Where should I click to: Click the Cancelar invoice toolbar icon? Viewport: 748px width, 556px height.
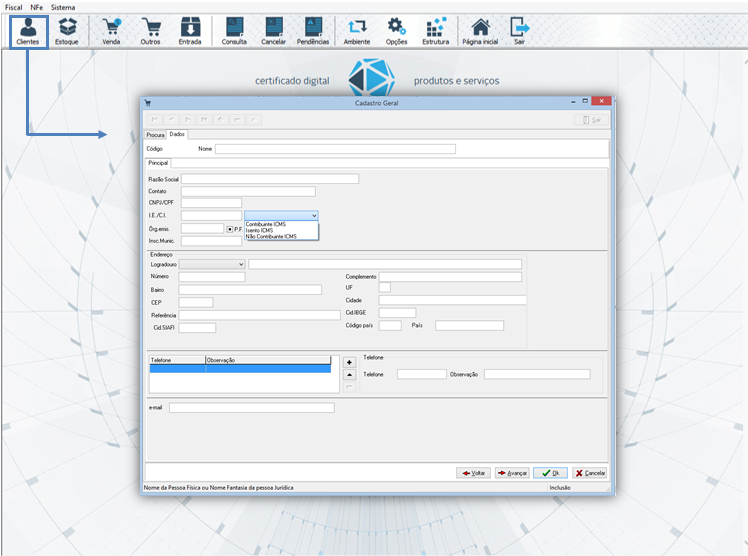coord(273,31)
